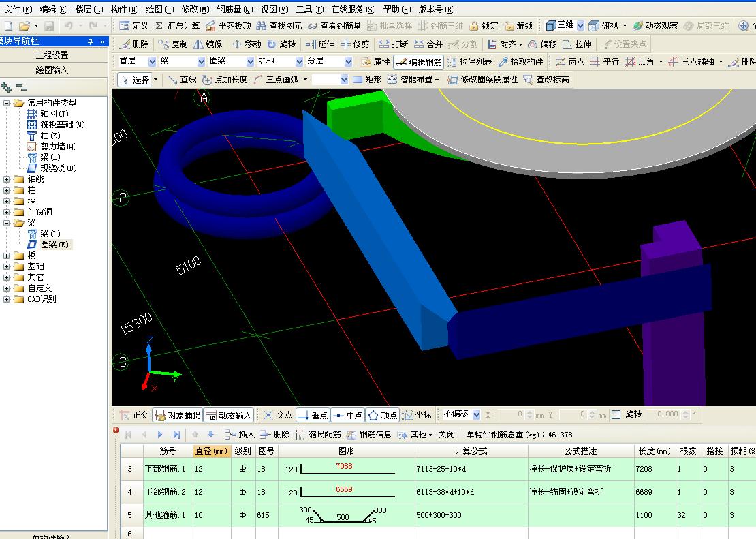The height and width of the screenshot is (539, 756).
Task: Toggle 交点 intersection snap
Action: 278,415
